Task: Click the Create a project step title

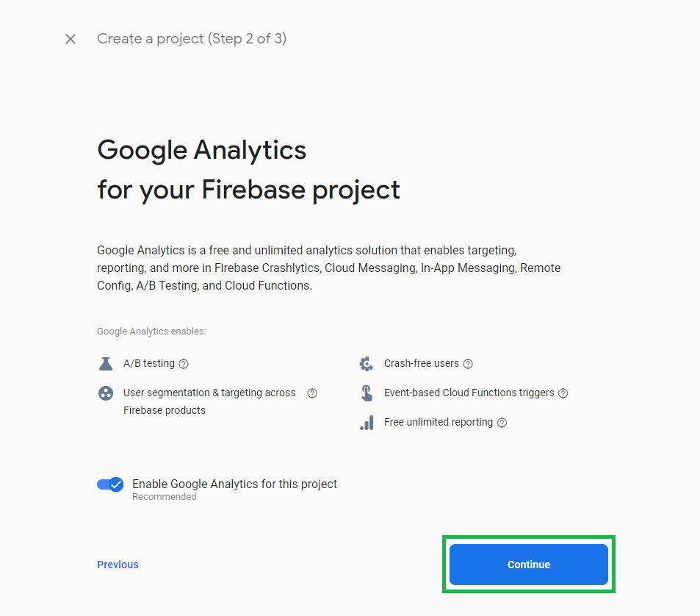Action: click(192, 39)
